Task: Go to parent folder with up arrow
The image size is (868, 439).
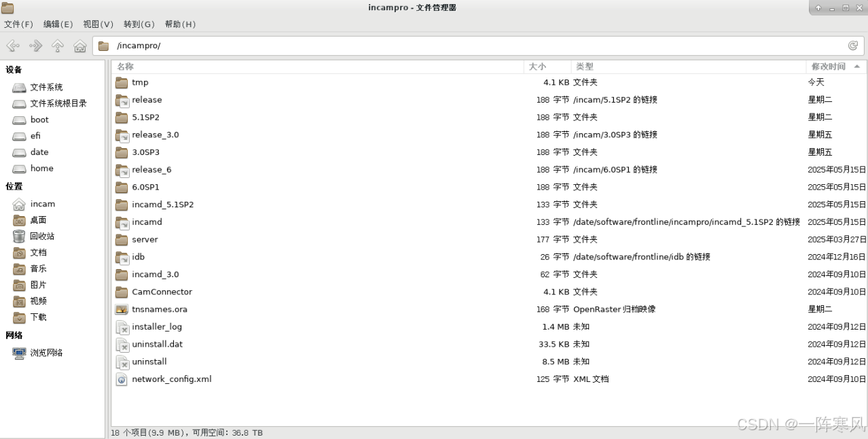Action: [58, 46]
